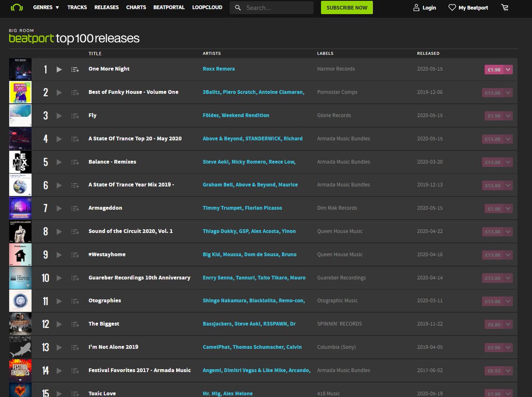532x397 pixels.
Task: Open Harmor Records label link
Action: point(336,69)
